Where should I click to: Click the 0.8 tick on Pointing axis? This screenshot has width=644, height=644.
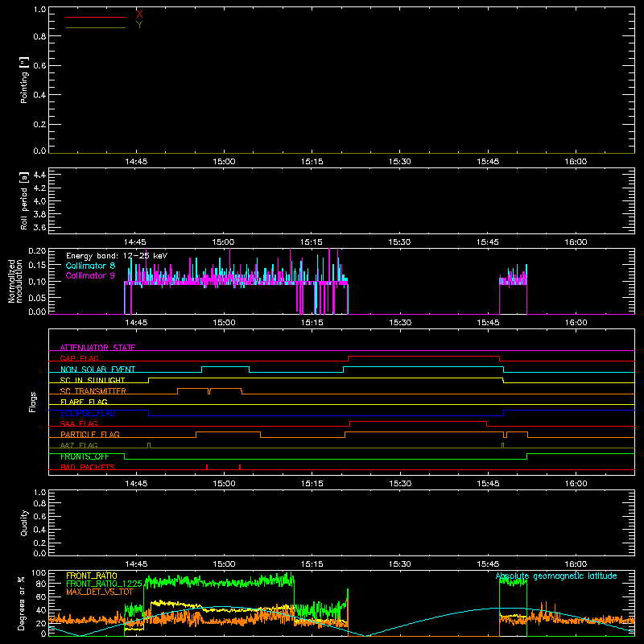tap(39, 36)
